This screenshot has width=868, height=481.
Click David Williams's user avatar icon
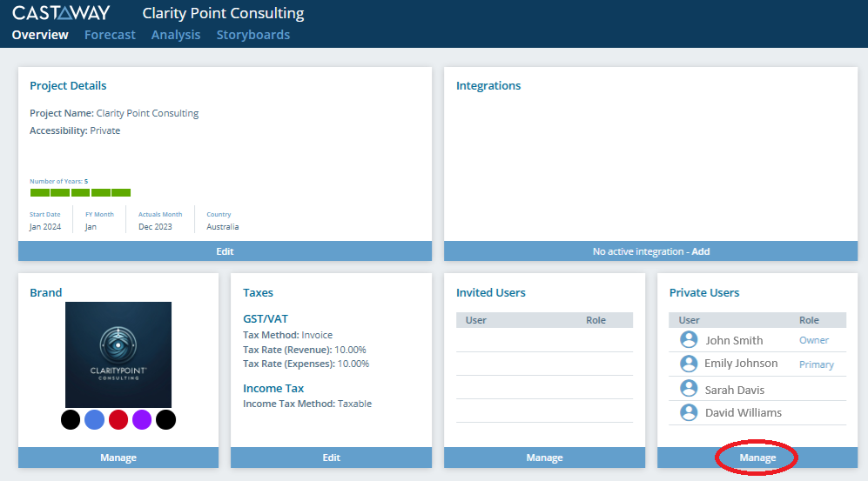coord(689,412)
